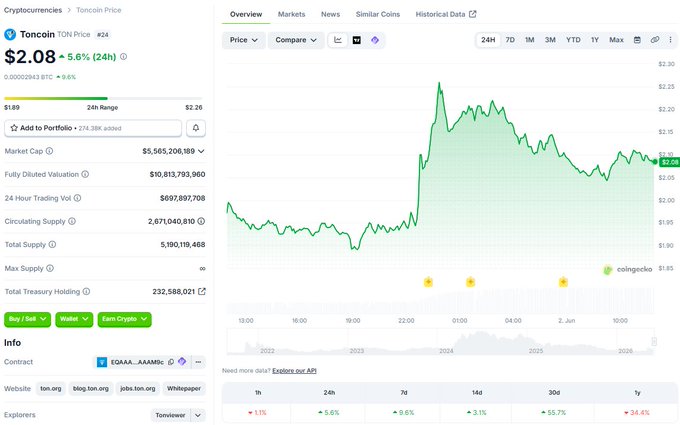Open the Similar Coins tab
680x425 pixels.
coord(378,14)
